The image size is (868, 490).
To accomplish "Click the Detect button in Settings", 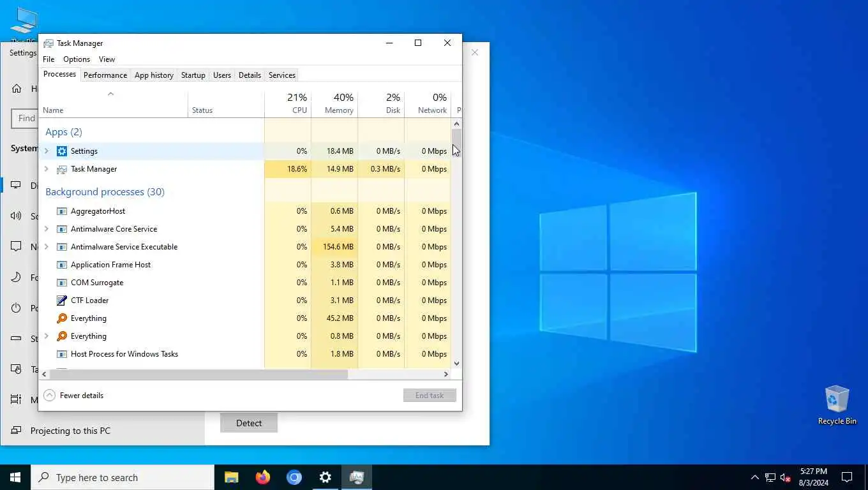I will tap(249, 423).
